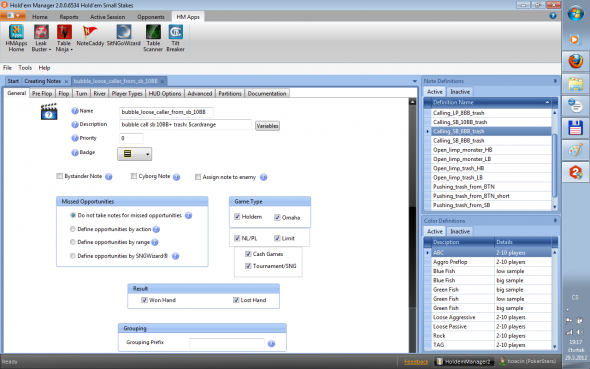This screenshot has width=590, height=369.
Task: Open Firefox from the taskbar
Action: pos(575,61)
